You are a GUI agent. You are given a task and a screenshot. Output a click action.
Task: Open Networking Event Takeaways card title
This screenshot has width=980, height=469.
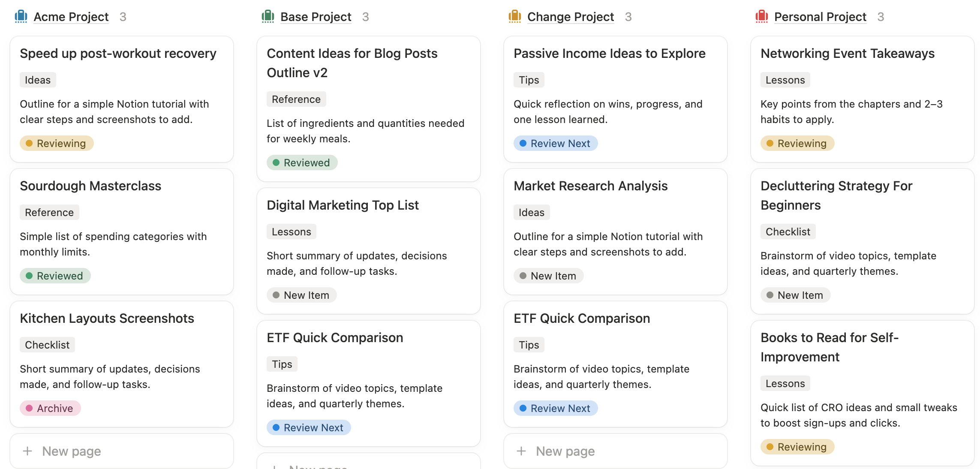pyautogui.click(x=847, y=53)
